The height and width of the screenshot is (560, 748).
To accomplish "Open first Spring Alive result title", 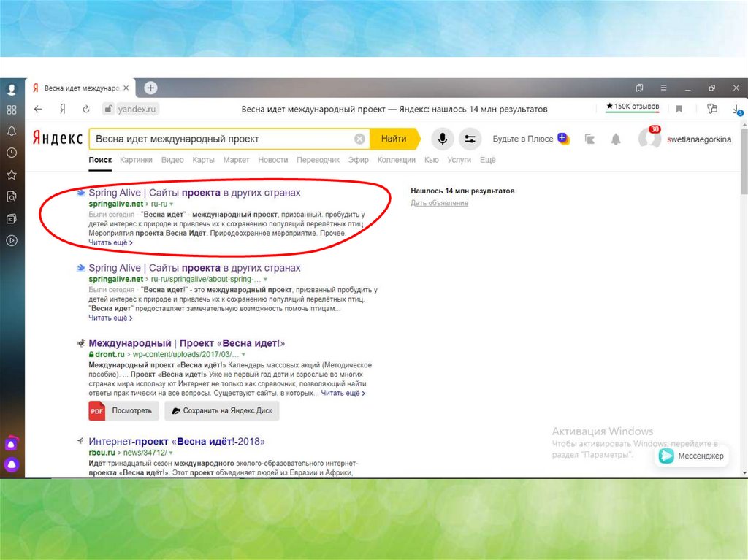I will [194, 193].
